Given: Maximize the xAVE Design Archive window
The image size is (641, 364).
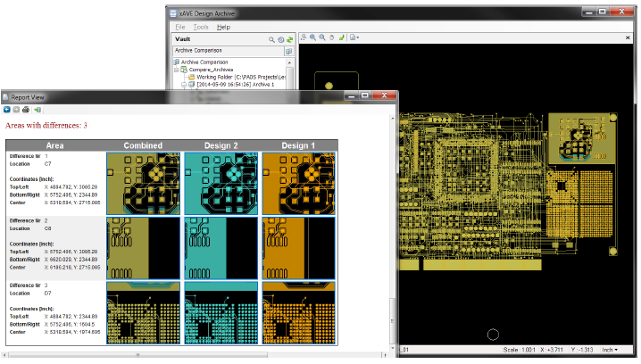Looking at the screenshot, I should (x=602, y=12).
